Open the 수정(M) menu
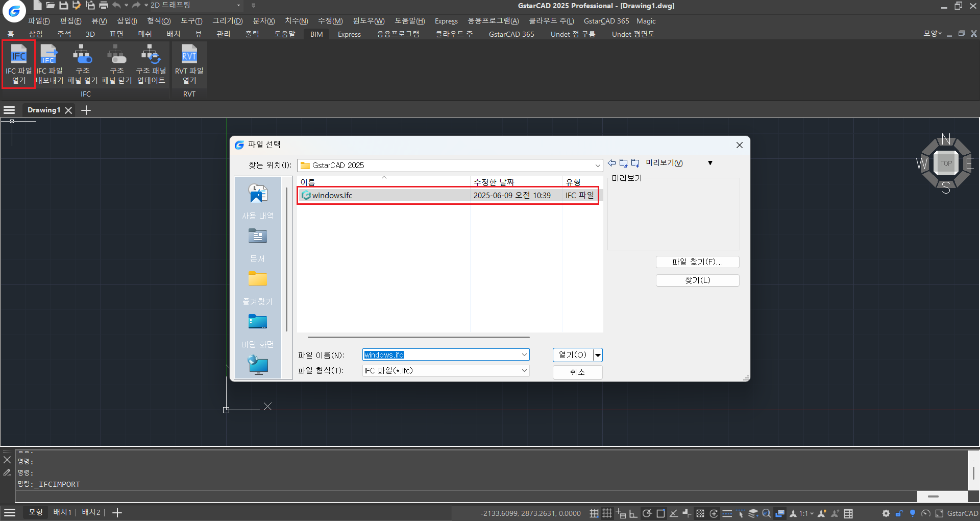The image size is (980, 521). 330,21
